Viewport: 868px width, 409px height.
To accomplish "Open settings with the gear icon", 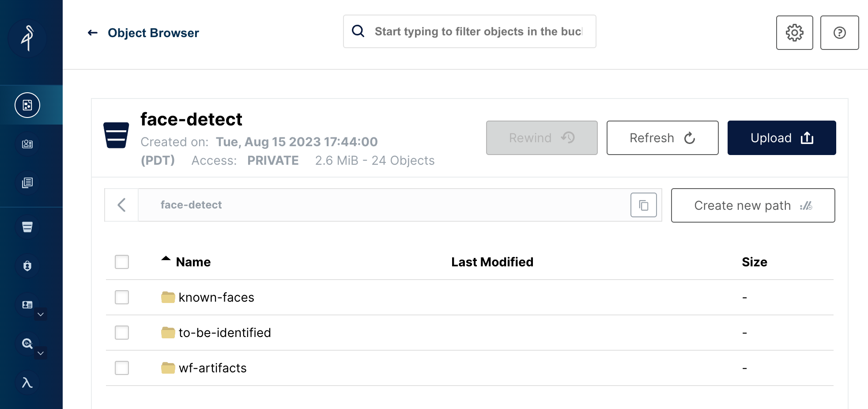I will (x=794, y=33).
